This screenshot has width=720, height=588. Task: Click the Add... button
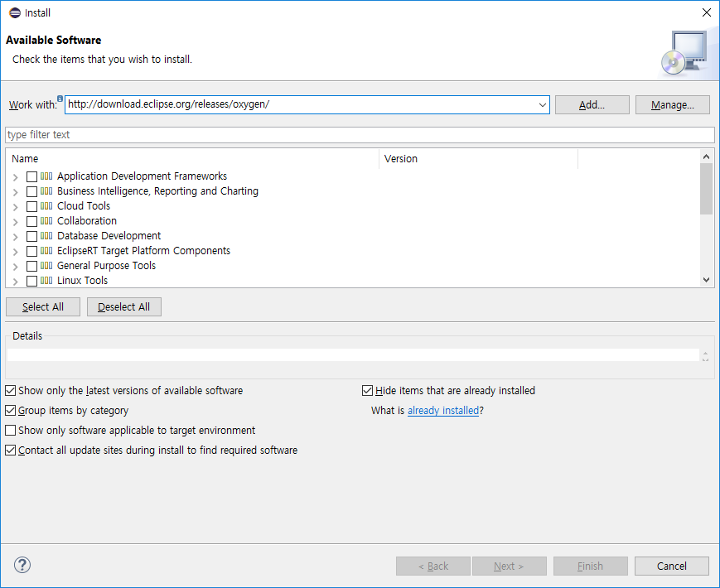[x=592, y=104]
